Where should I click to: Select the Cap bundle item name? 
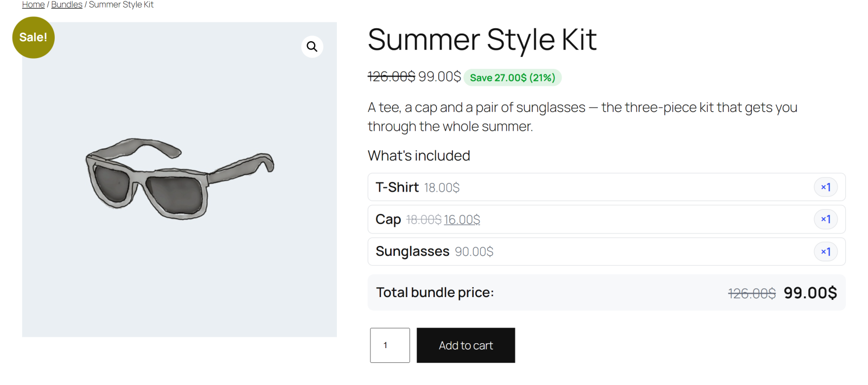[388, 219]
